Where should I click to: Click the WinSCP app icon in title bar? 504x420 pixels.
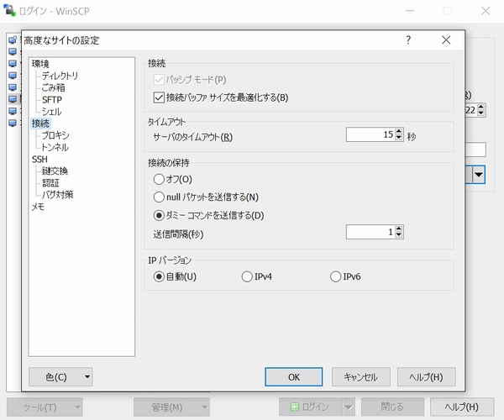coord(9,10)
